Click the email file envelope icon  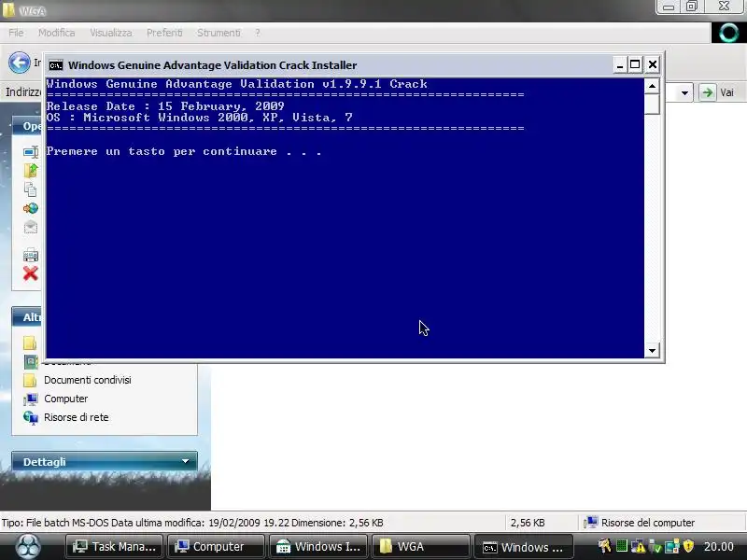(x=31, y=227)
